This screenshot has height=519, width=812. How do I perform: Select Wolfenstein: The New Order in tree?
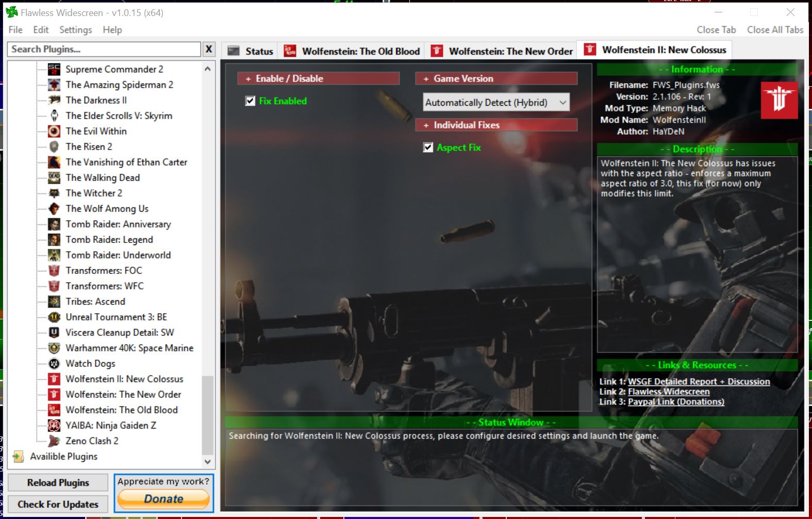tap(123, 394)
